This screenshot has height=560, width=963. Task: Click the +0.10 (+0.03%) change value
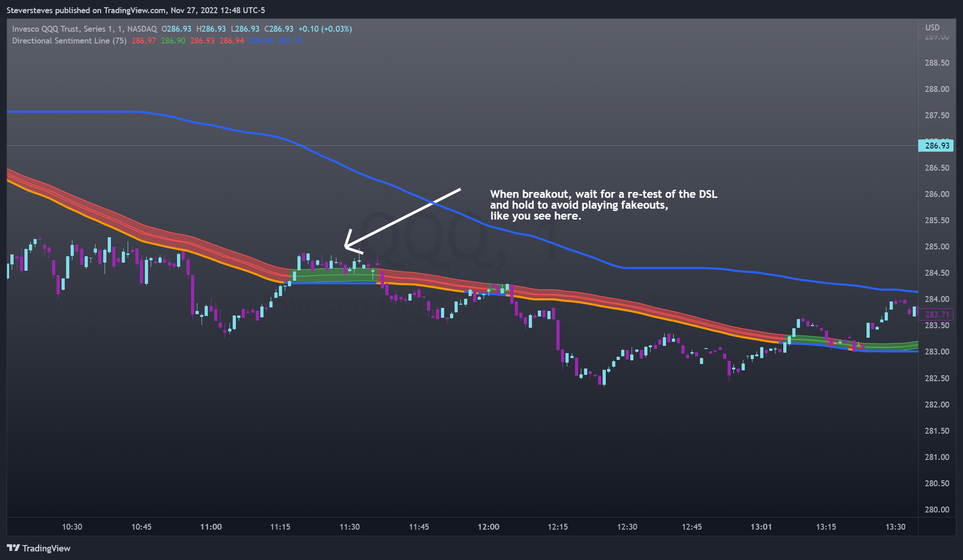pos(325,29)
